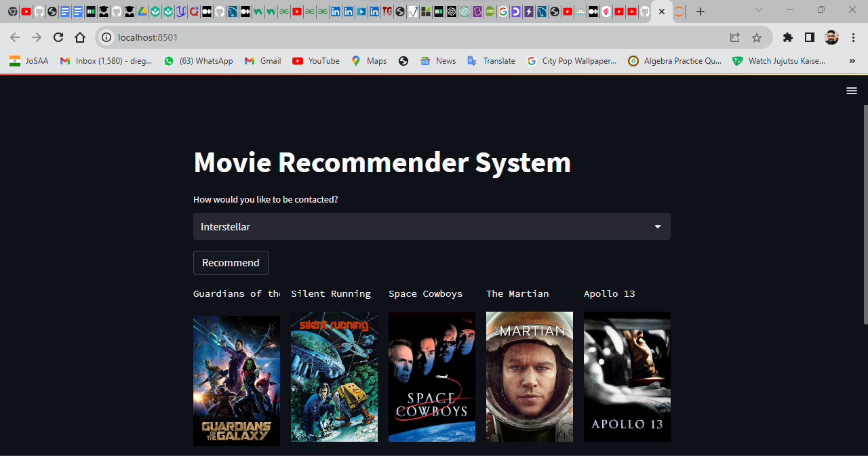Open the Chrome three-dot menu

pos(853,38)
